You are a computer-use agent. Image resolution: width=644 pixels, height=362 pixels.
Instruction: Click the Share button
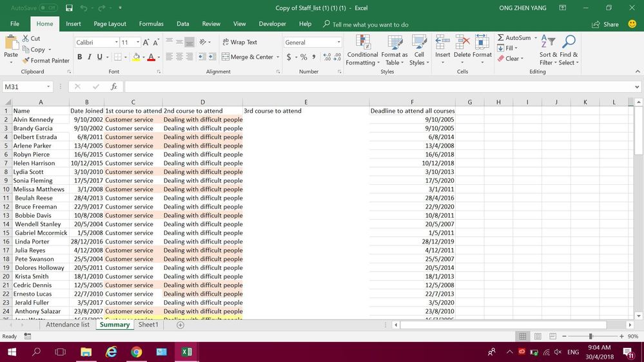point(605,24)
